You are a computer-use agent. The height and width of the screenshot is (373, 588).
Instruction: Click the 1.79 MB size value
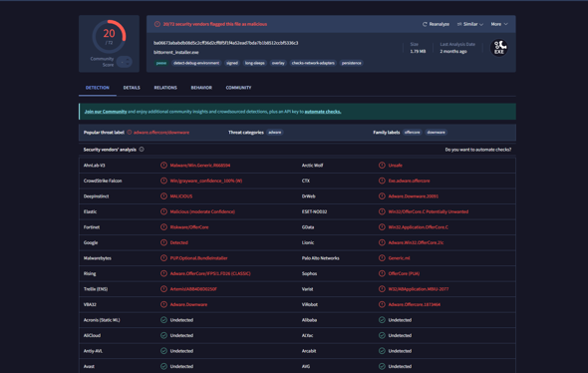418,52
